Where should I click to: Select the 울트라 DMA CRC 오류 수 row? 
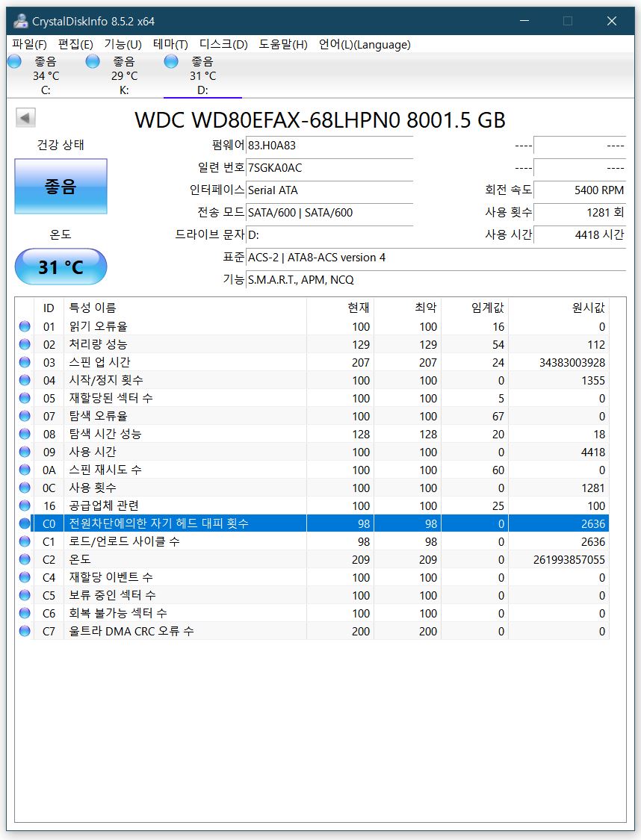312,631
